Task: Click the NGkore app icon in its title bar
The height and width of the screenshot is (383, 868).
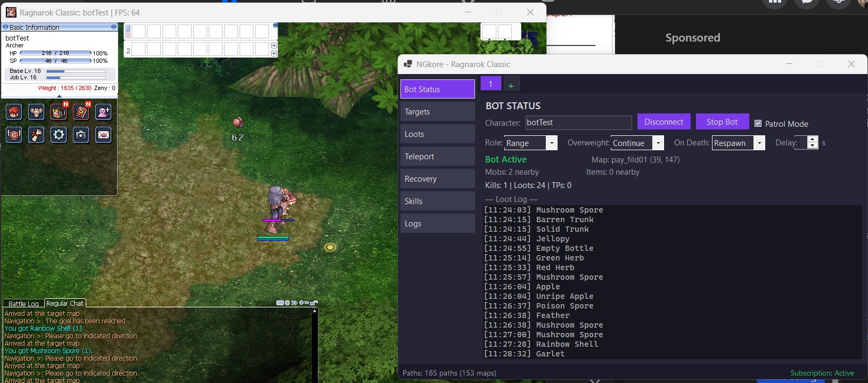Action: click(408, 64)
